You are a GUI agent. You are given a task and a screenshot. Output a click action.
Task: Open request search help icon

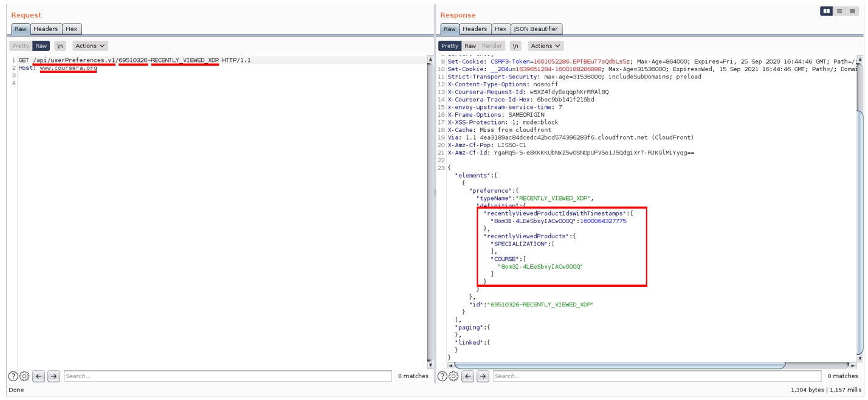pos(13,376)
